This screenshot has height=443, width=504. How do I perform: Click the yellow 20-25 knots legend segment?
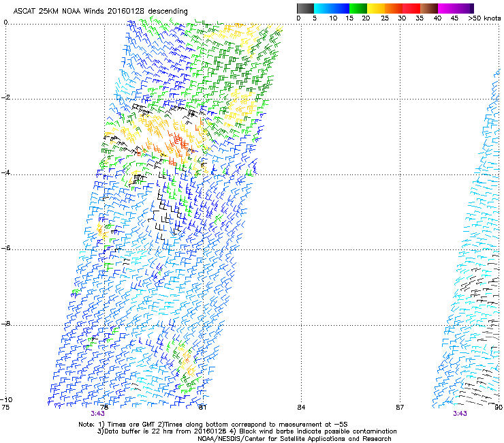(x=376, y=8)
